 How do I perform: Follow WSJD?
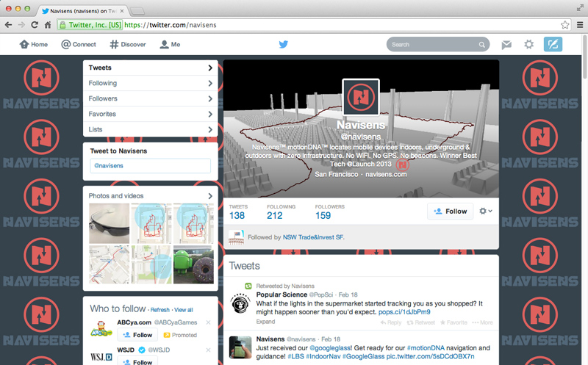137,361
